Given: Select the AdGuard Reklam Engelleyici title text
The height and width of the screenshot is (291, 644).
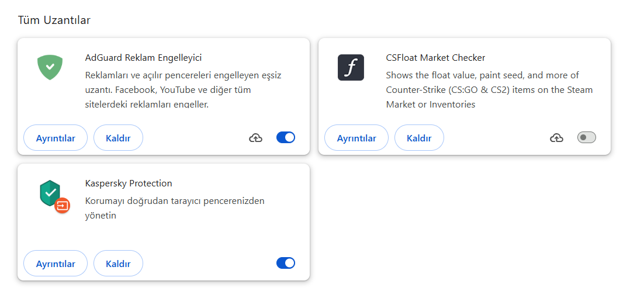Looking at the screenshot, I should [x=143, y=58].
